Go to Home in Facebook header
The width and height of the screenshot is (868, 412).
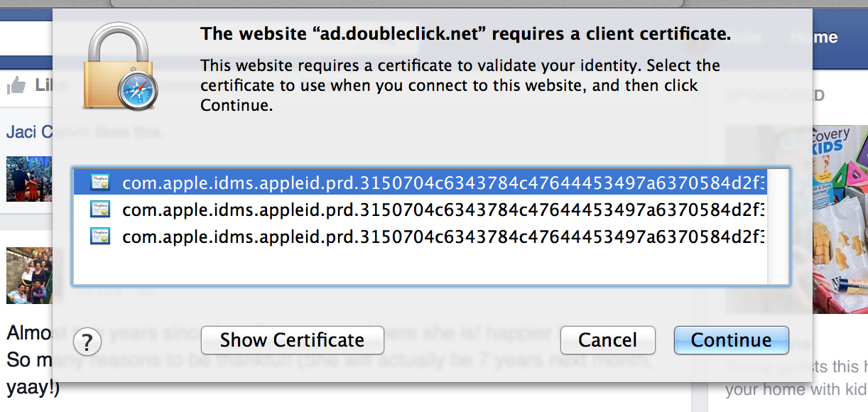pyautogui.click(x=814, y=37)
